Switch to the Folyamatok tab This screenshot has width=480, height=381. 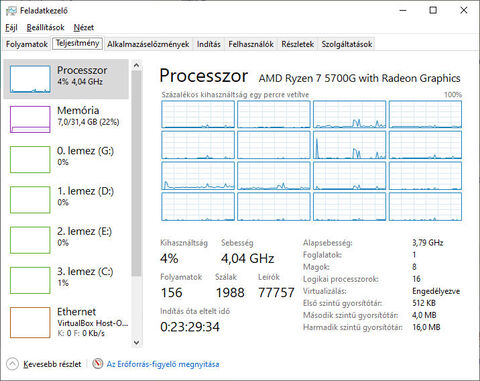27,44
